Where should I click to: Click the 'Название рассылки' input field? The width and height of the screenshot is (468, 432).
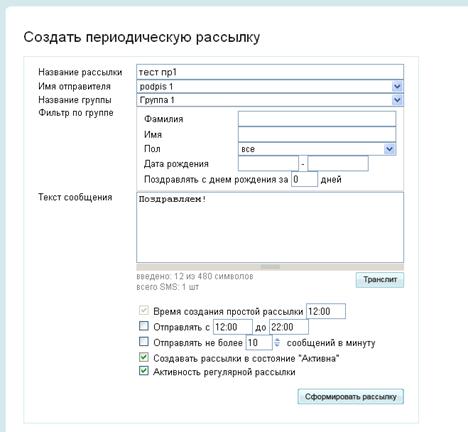270,72
